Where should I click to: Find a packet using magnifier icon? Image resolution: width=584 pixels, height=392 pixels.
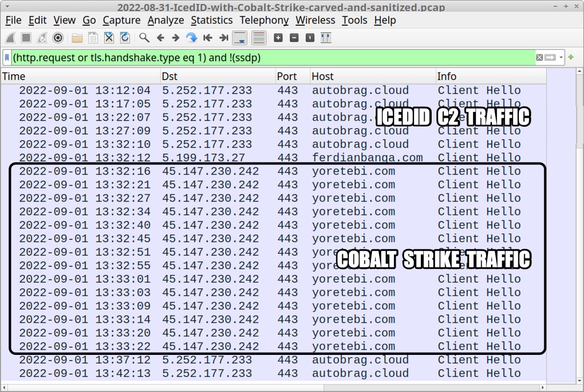pyautogui.click(x=144, y=38)
